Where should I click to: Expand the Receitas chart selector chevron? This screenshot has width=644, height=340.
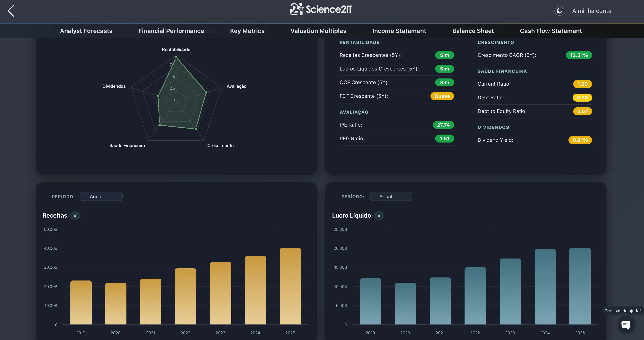coord(75,215)
